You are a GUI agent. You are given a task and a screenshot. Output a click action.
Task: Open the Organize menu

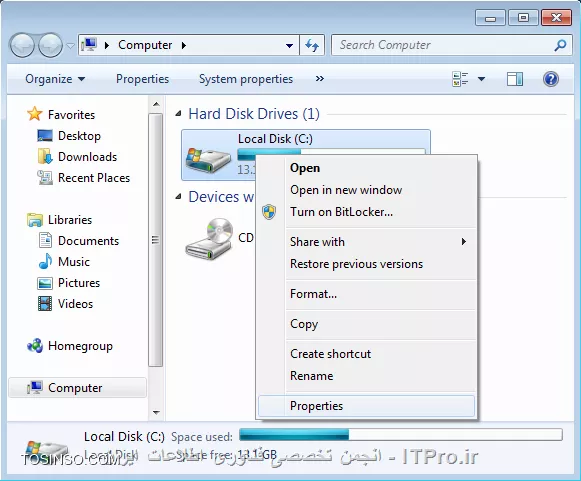pyautogui.click(x=55, y=79)
